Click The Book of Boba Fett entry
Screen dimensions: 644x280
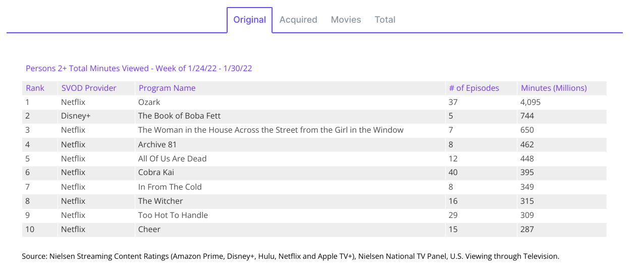(179, 116)
